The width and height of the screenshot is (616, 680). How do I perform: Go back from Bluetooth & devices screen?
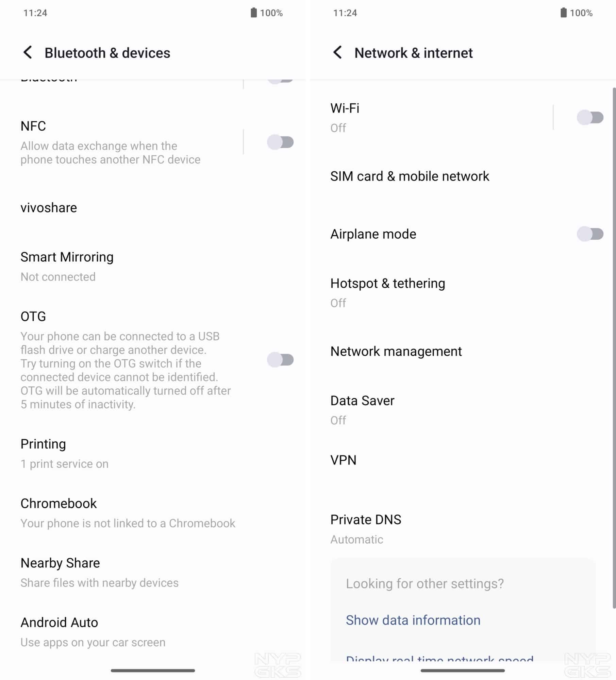[28, 53]
